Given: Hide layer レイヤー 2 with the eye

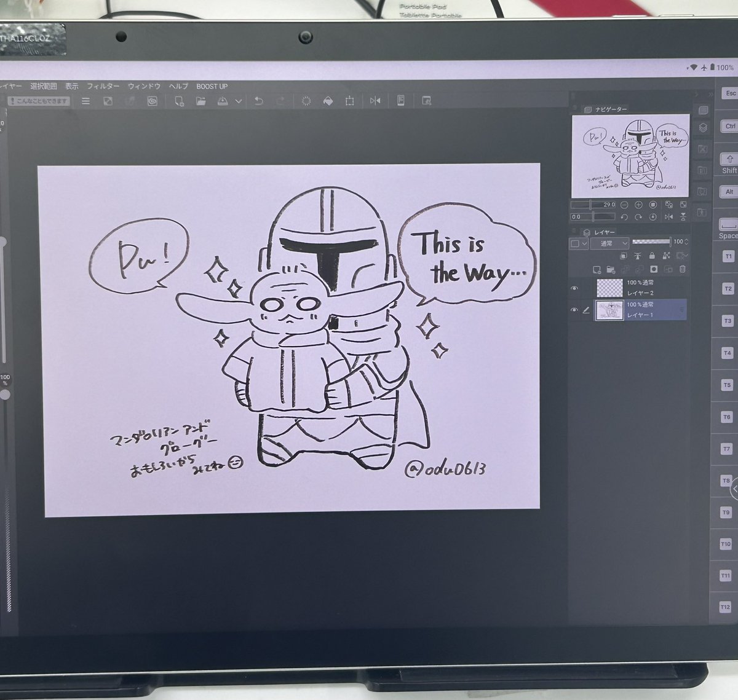Looking at the screenshot, I should point(574,288).
